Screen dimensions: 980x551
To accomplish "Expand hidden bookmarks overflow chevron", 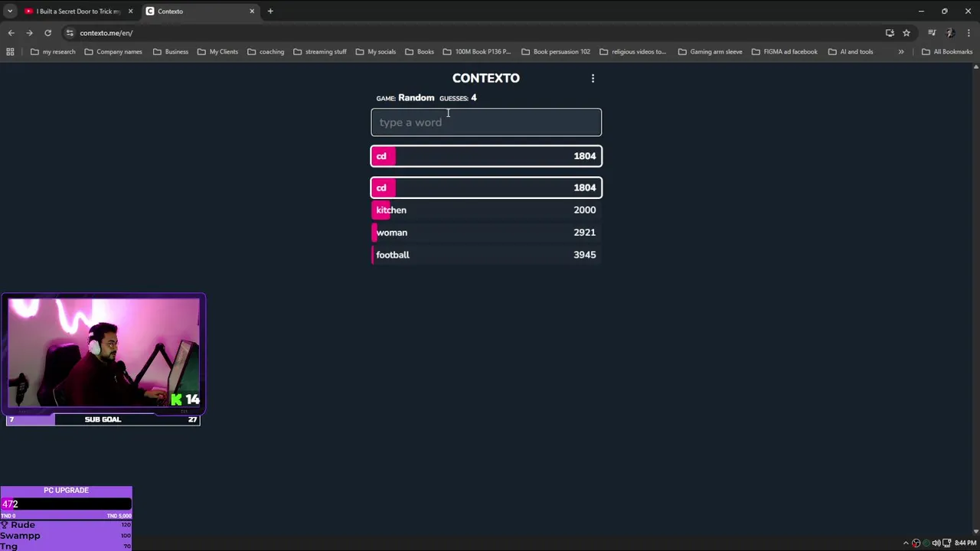I will click(x=901, y=52).
